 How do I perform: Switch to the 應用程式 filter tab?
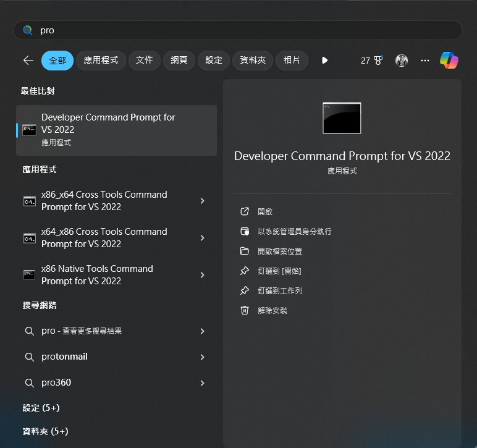[x=101, y=61]
